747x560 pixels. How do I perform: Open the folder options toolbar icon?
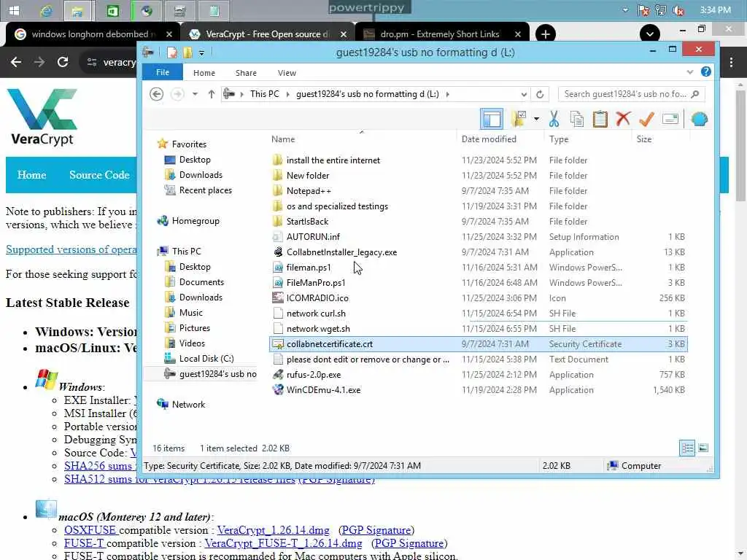pos(519,119)
